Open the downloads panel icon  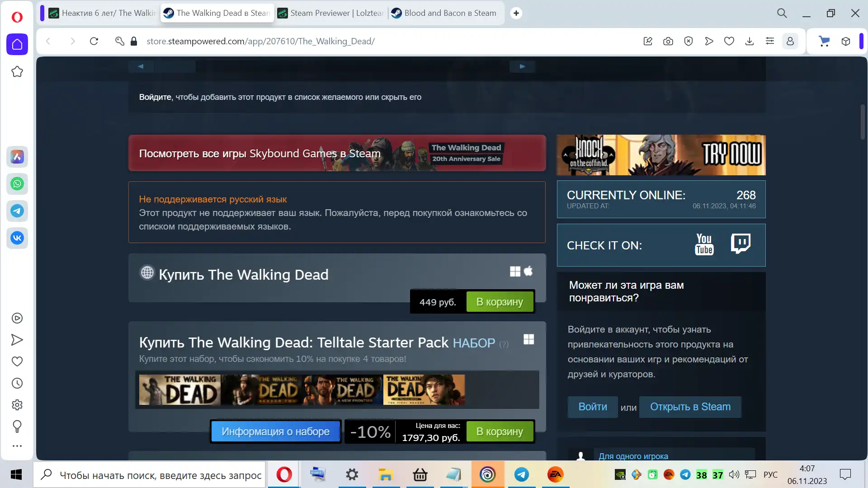point(750,41)
